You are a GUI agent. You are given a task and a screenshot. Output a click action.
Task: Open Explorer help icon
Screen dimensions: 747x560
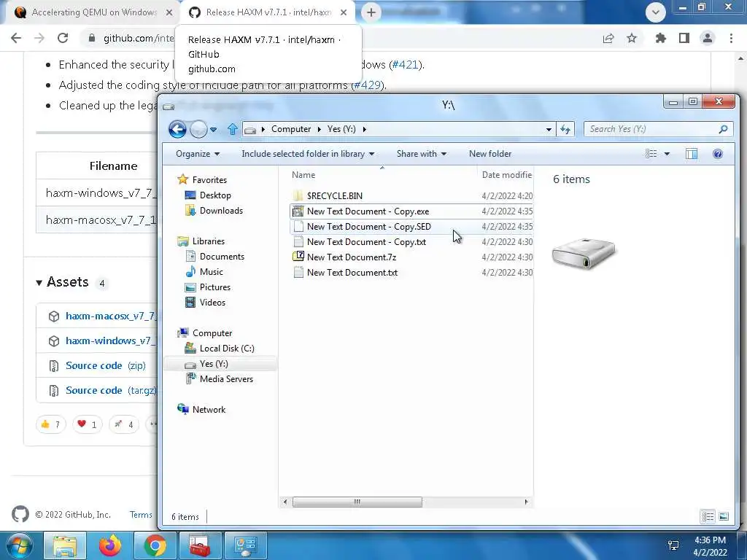point(718,153)
